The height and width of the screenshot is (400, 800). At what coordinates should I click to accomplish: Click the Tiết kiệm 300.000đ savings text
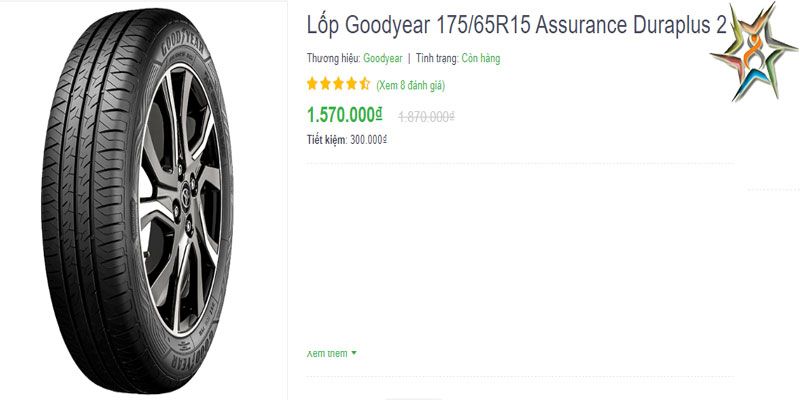pos(346,139)
